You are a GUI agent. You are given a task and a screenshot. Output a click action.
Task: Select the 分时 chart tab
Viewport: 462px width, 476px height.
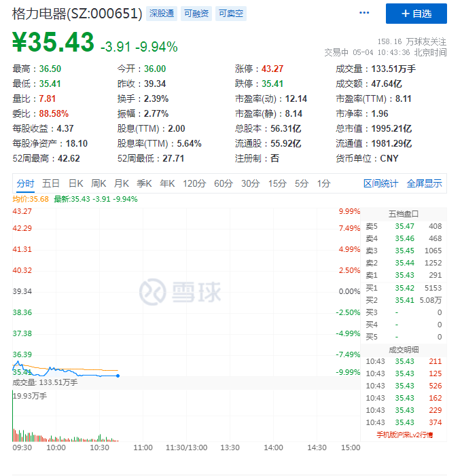click(25, 183)
